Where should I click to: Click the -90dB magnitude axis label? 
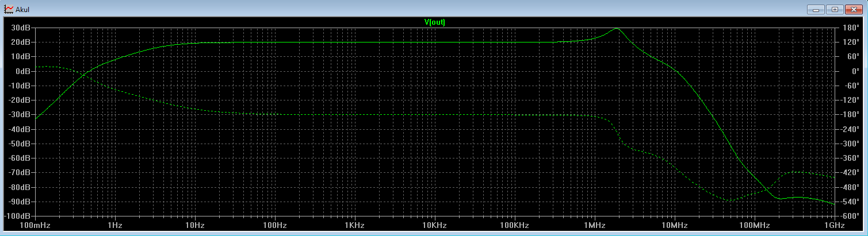tap(19, 202)
